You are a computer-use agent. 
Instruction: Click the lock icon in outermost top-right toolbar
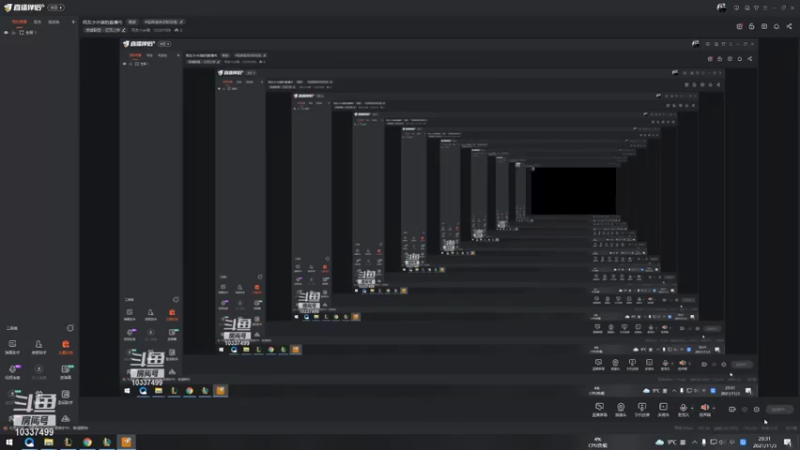click(x=752, y=27)
